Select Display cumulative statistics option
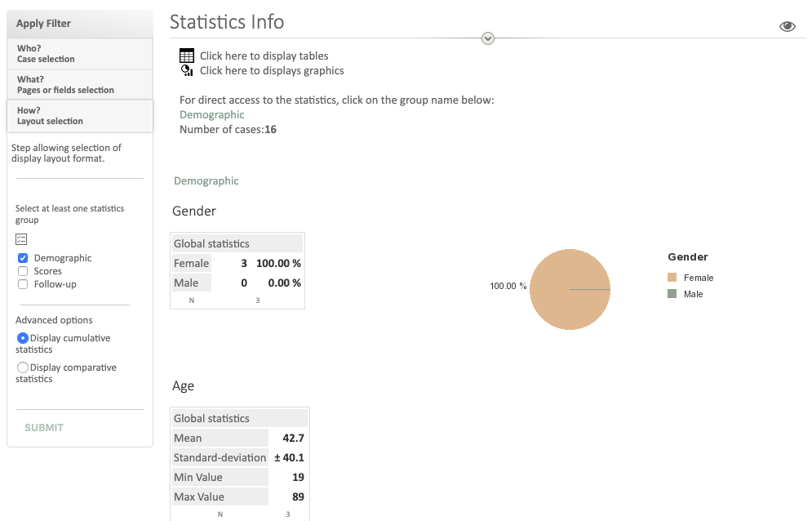Image resolution: width=812 pixels, height=521 pixels. pyautogui.click(x=23, y=338)
